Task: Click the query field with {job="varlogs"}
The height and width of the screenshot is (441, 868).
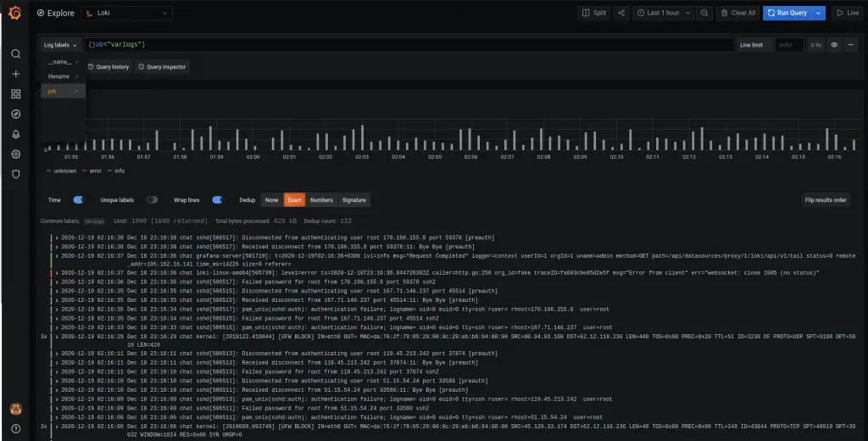Action: 409,45
